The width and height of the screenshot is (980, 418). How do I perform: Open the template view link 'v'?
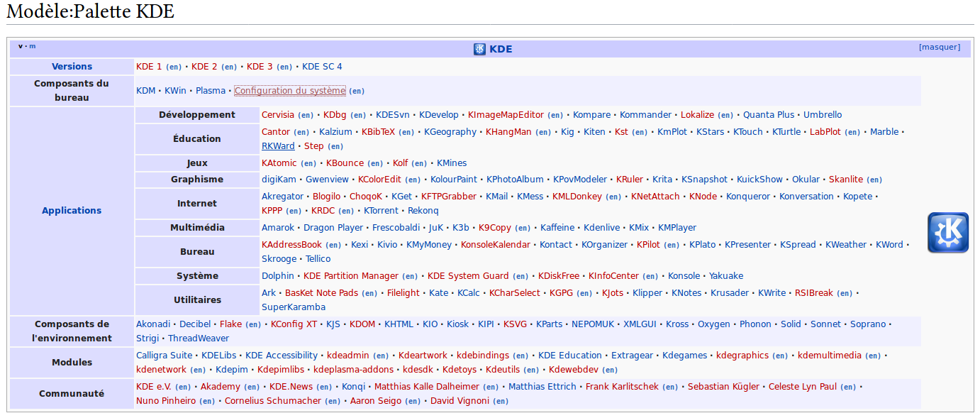(x=20, y=46)
